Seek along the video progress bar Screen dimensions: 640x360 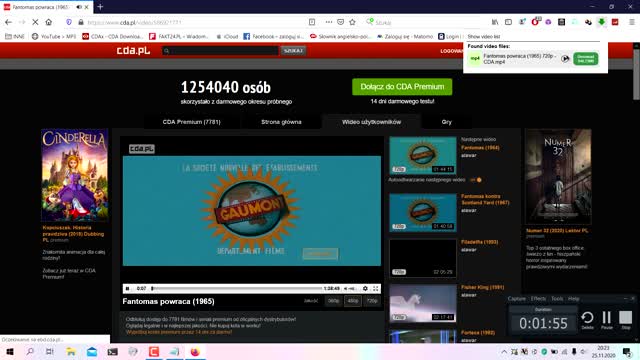point(237,289)
